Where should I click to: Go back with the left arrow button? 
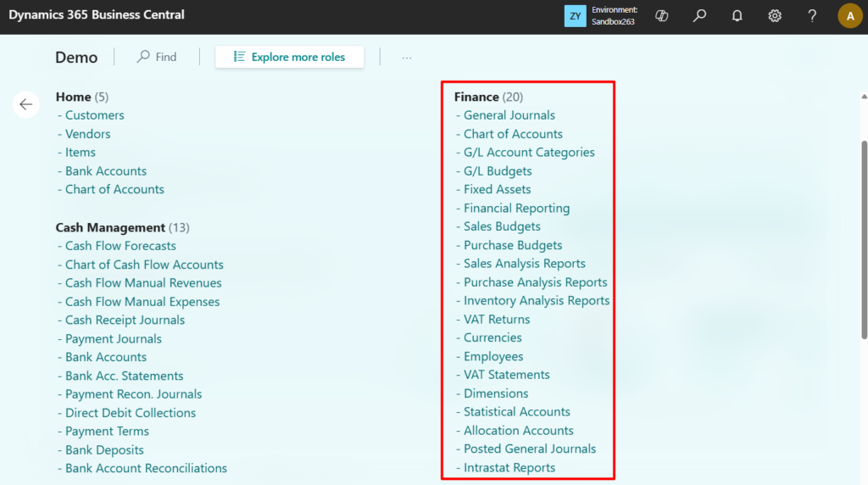coord(26,104)
